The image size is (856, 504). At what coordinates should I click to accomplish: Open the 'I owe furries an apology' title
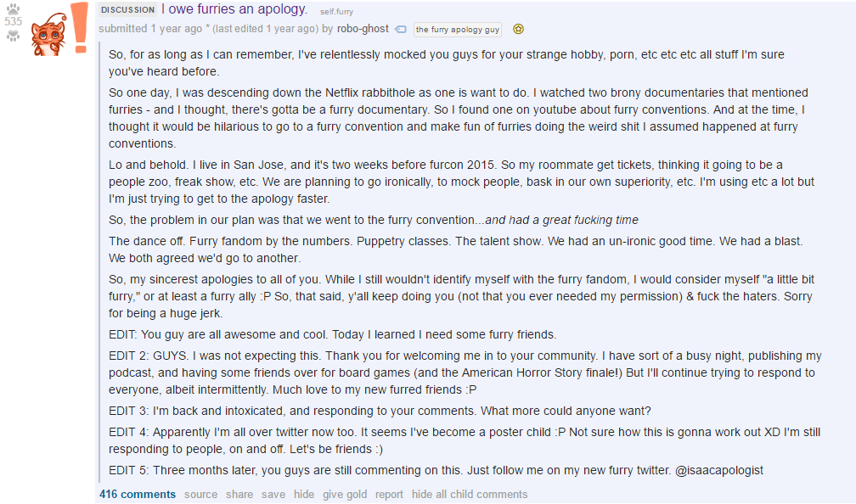234,8
